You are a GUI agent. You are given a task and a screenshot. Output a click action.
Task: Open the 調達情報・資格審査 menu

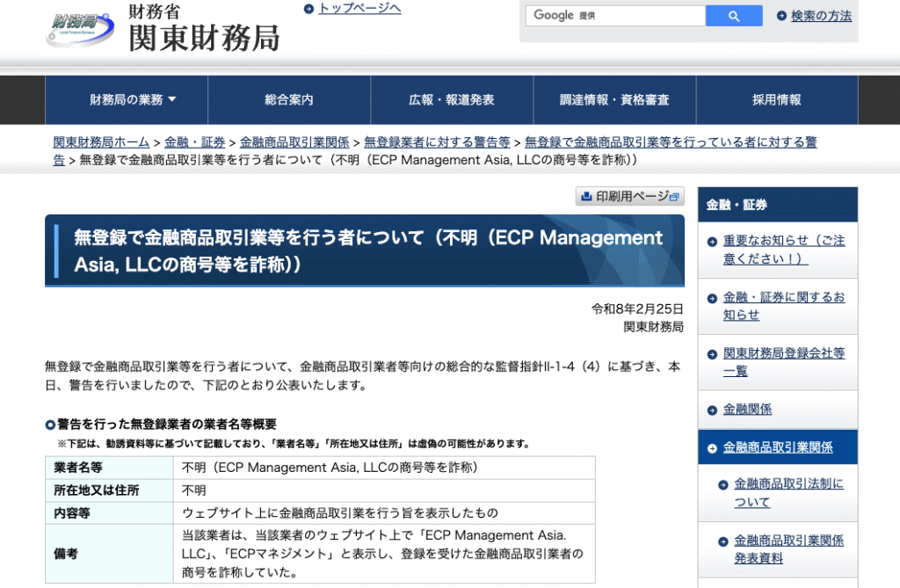(614, 100)
